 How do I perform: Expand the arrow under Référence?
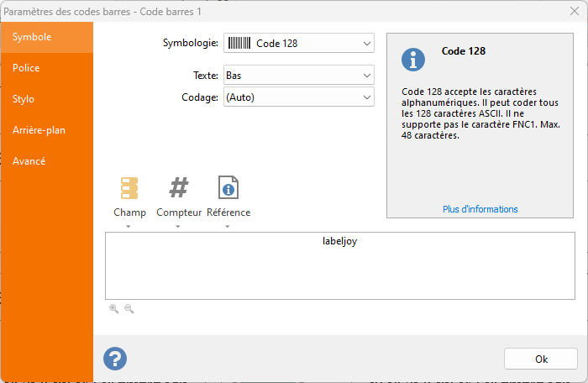pos(228,227)
